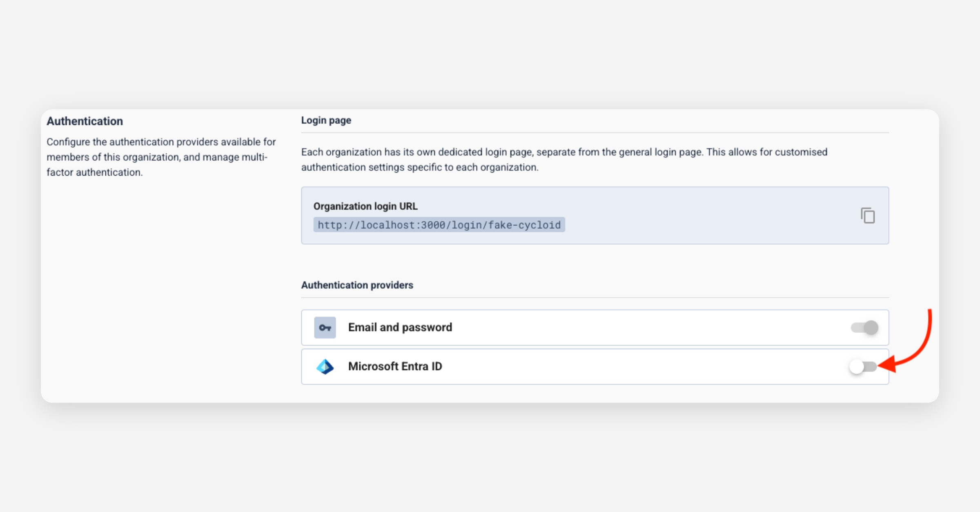Enable the Microsoft Entra ID toggle

click(x=862, y=367)
